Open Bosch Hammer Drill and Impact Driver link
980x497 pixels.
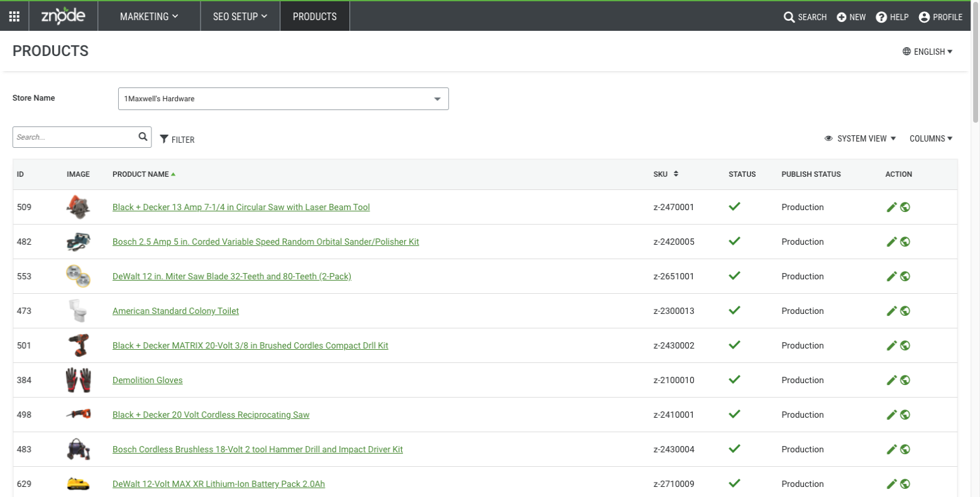[258, 449]
